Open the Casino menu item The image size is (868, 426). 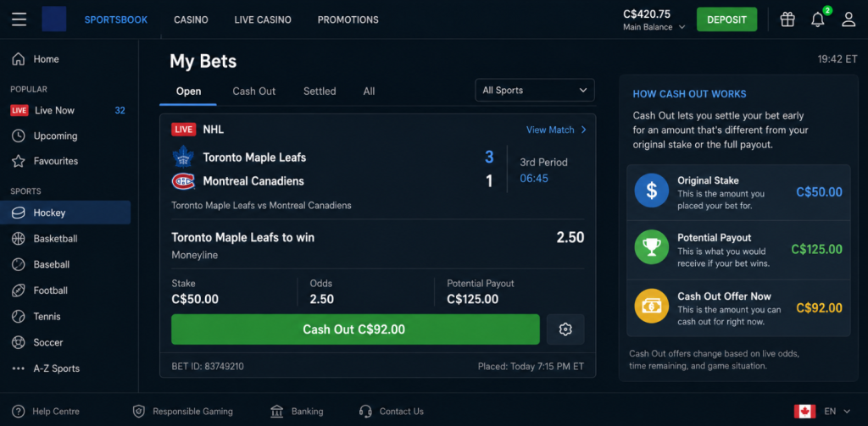191,20
